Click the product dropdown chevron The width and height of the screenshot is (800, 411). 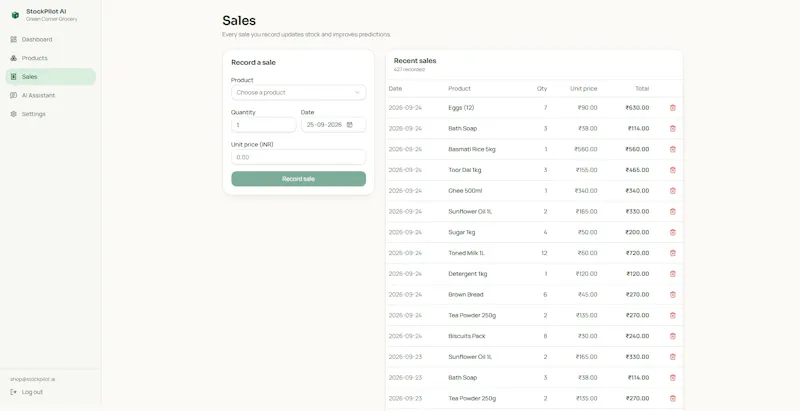(x=357, y=93)
